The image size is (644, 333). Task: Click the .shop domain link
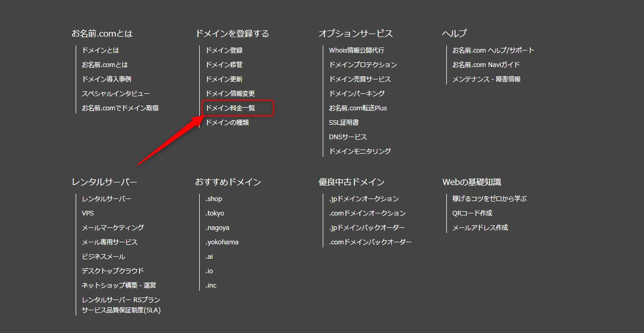[214, 199]
